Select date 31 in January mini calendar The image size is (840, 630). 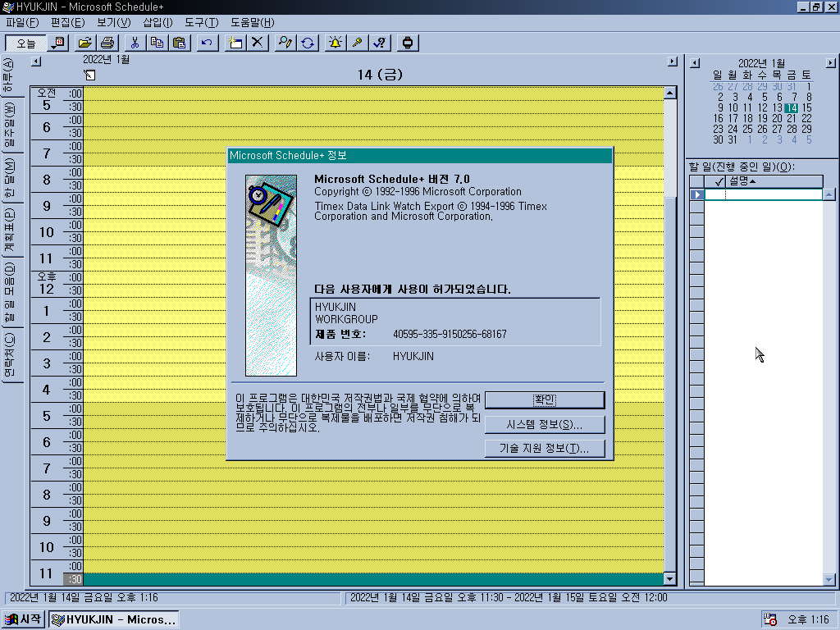pyautogui.click(x=733, y=139)
